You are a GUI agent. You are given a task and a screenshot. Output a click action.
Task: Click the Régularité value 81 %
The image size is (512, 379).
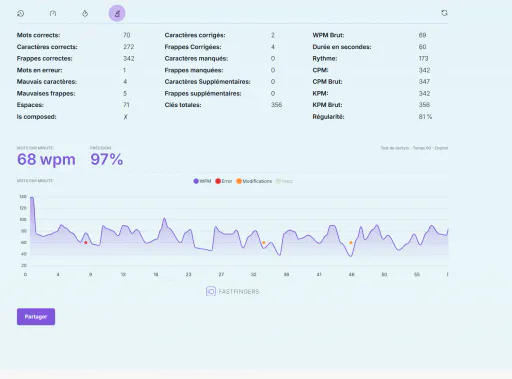coord(425,117)
